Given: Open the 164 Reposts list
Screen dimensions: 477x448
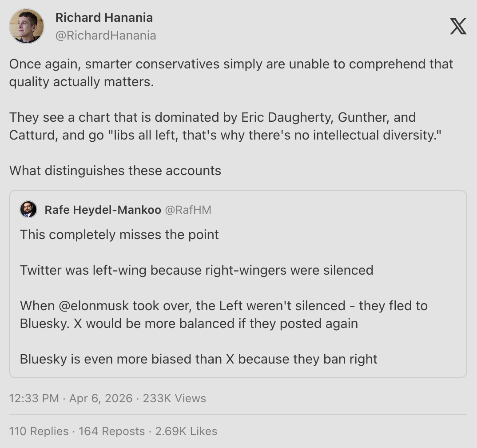Looking at the screenshot, I should pos(111,431).
